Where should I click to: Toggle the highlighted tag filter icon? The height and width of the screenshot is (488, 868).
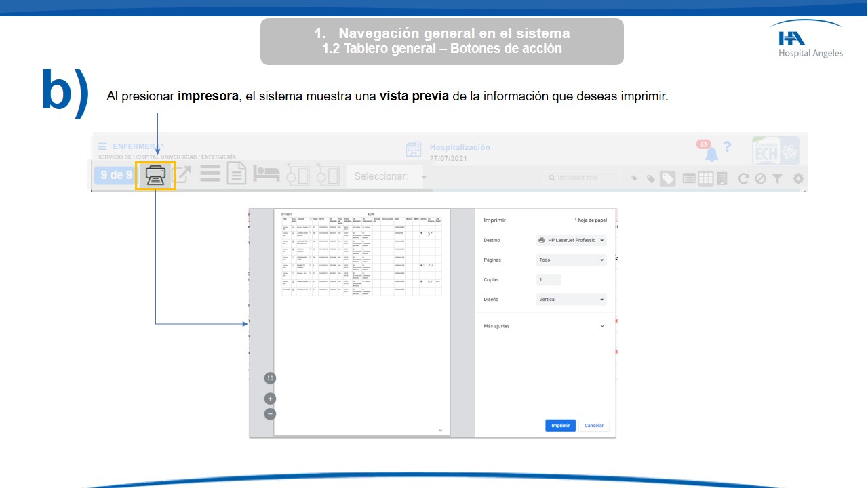pos(668,178)
